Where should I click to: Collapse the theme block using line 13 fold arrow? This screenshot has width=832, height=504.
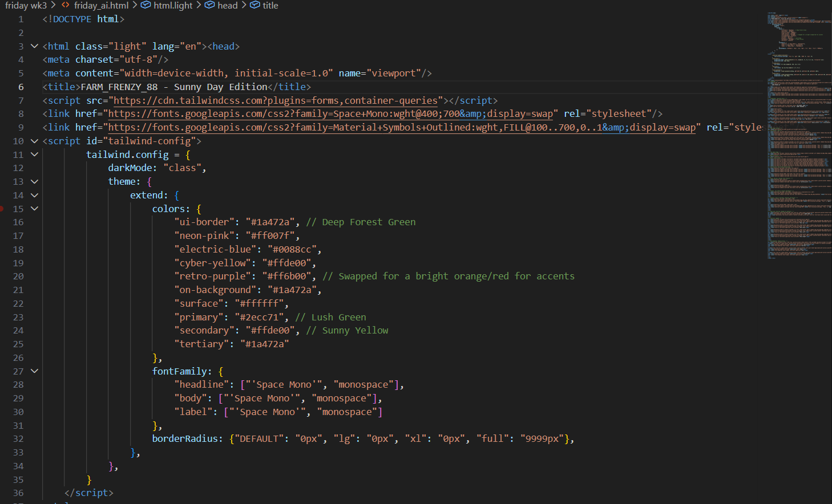pyautogui.click(x=34, y=181)
